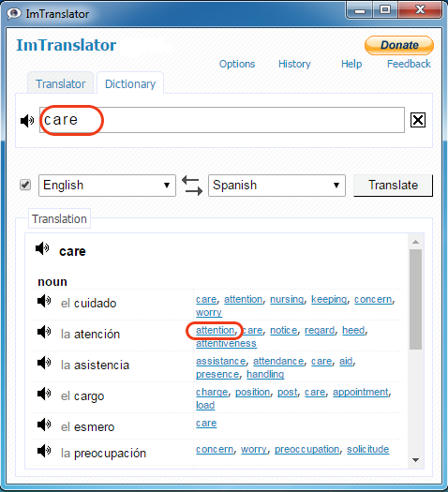Click the Donate button
Screen dimensions: 448x492
tap(399, 45)
